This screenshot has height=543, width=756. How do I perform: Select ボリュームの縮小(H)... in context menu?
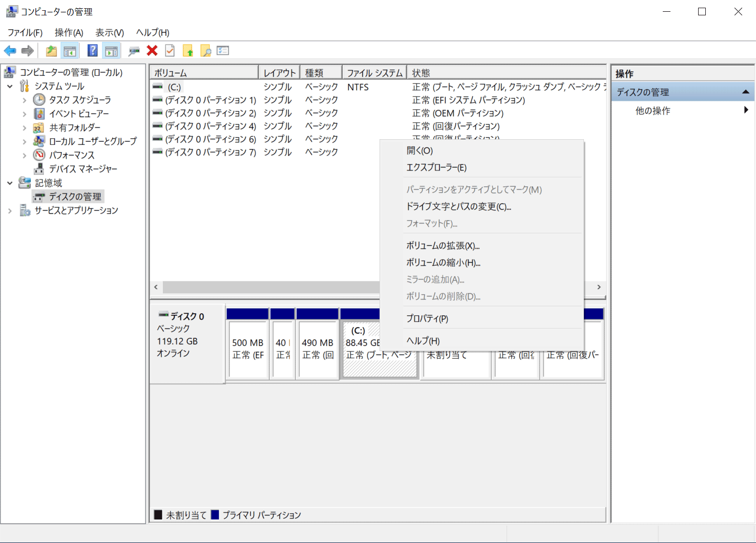pyautogui.click(x=443, y=263)
